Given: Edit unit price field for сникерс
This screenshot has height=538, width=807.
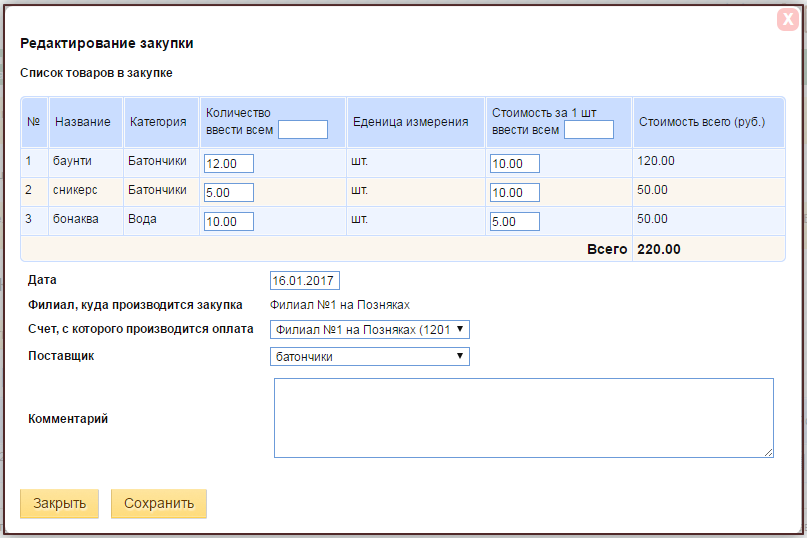Looking at the screenshot, I should pyautogui.click(x=515, y=193).
